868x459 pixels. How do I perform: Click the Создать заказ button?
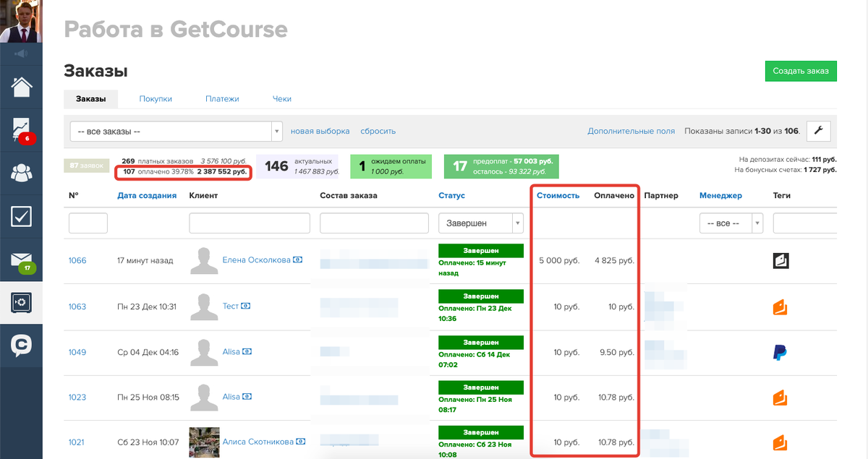(801, 71)
